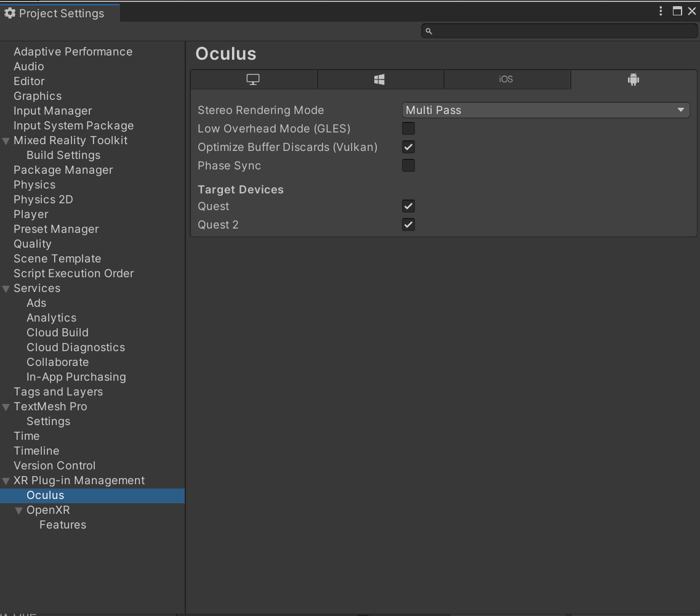The width and height of the screenshot is (700, 616).
Task: Click the search magnifier icon
Action: coord(429,30)
